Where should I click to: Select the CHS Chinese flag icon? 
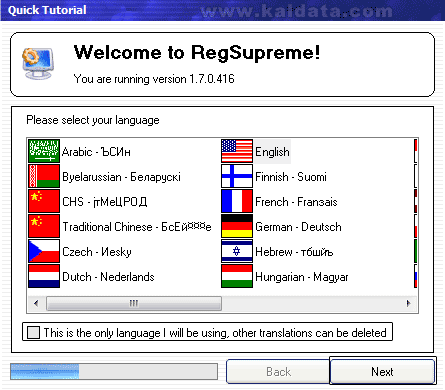[x=44, y=201]
